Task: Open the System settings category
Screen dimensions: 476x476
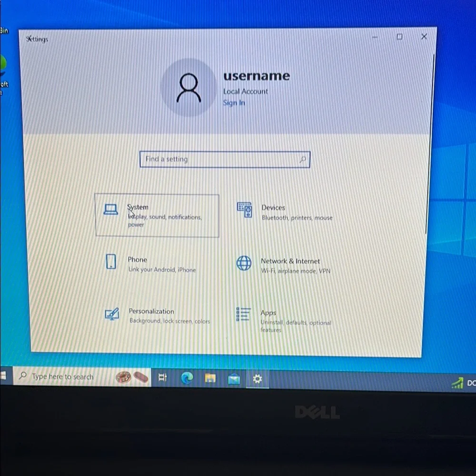Action: point(157,216)
